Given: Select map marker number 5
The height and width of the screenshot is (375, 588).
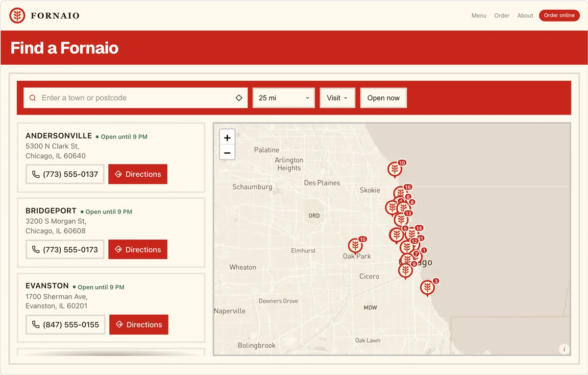Looking at the screenshot, I should pos(397,235).
